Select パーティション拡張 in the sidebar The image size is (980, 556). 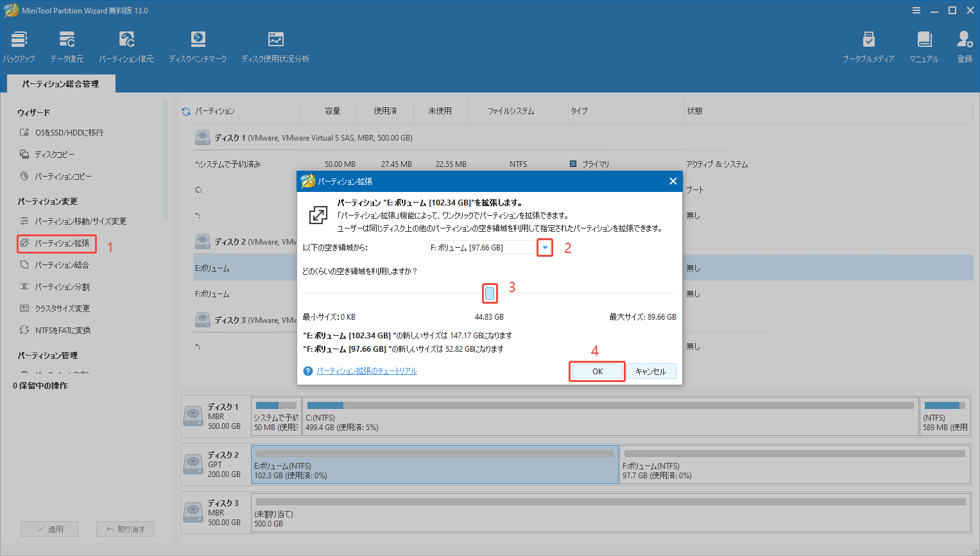tap(56, 244)
